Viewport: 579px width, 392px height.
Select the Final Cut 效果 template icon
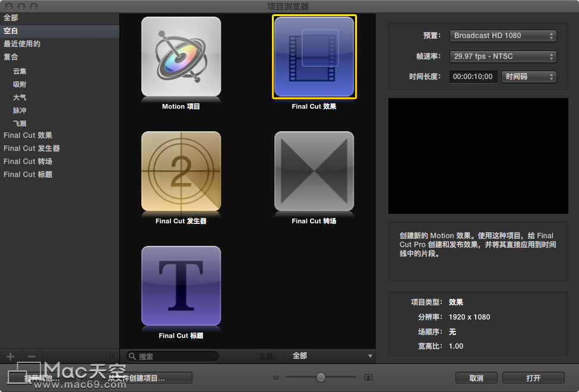click(x=314, y=56)
